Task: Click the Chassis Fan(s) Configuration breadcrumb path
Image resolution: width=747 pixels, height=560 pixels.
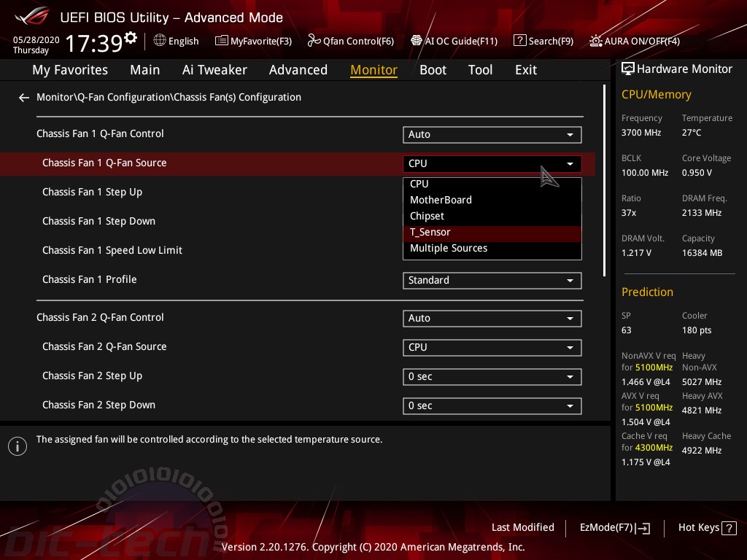Action: 169,98
